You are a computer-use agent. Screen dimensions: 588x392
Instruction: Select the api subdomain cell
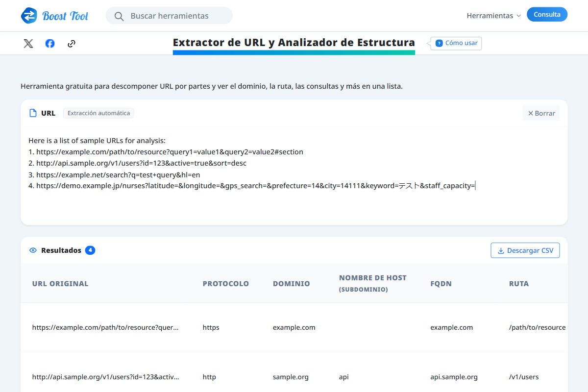pyautogui.click(x=344, y=377)
